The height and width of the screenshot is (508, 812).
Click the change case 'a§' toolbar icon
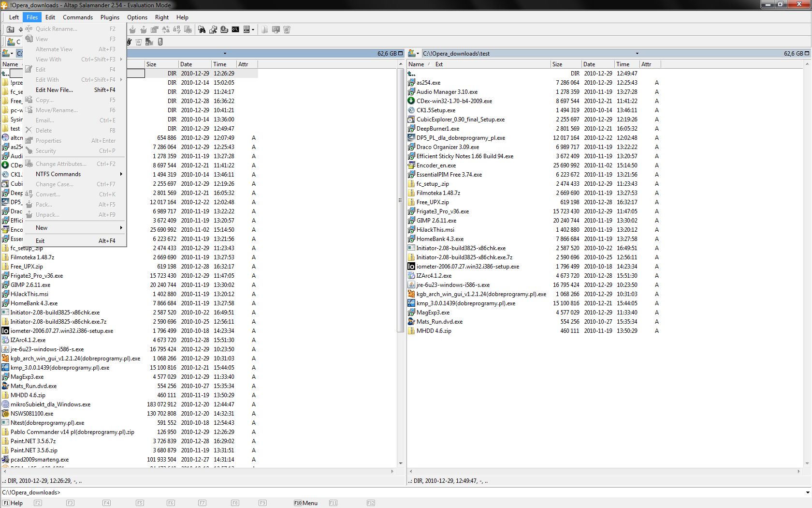point(177,30)
